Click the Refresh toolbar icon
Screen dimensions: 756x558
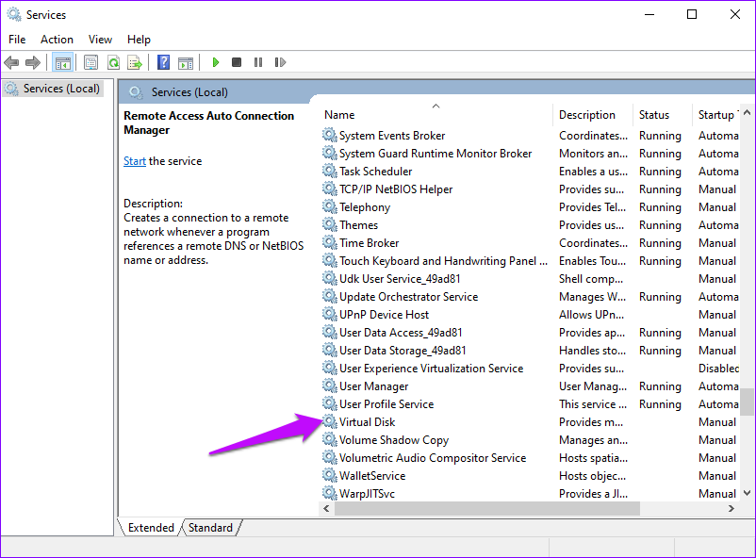coord(113,62)
